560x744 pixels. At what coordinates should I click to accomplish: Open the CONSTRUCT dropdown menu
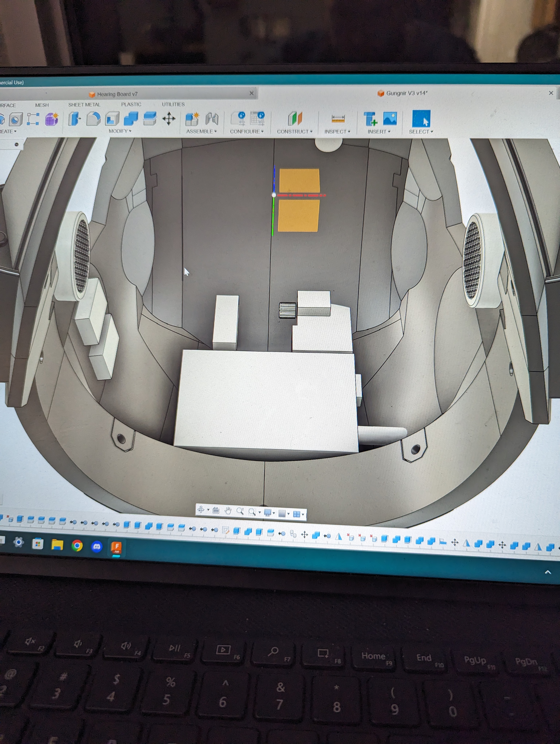(x=295, y=131)
